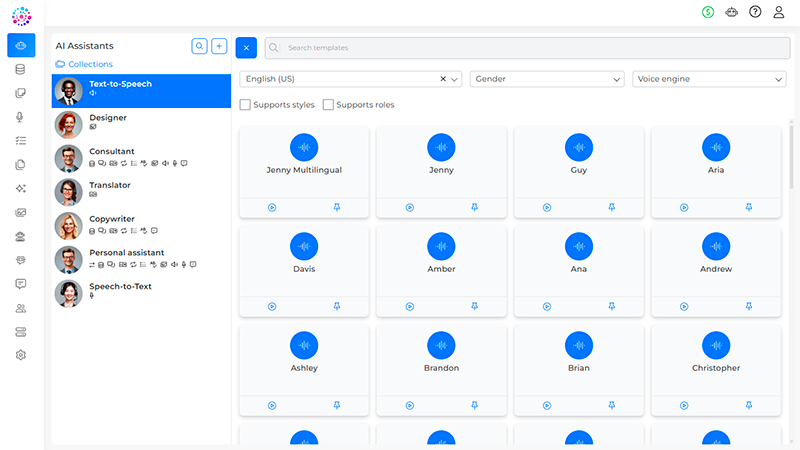
Task: Open the settings gear in left sidebar
Action: (21, 355)
